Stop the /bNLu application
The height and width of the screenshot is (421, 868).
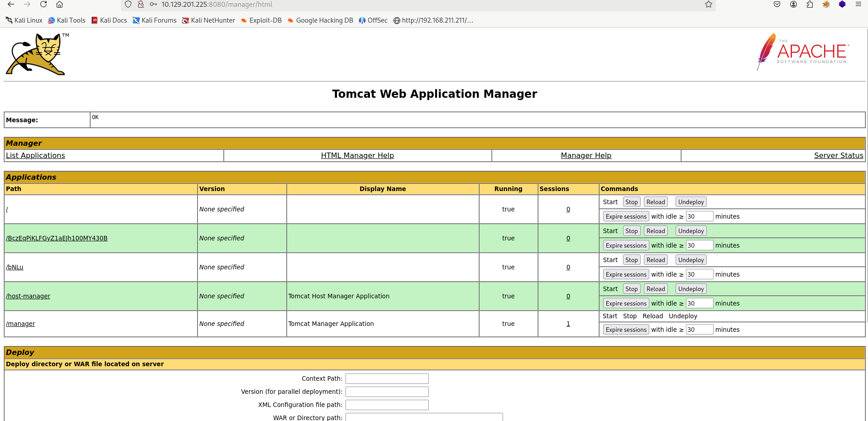point(632,260)
